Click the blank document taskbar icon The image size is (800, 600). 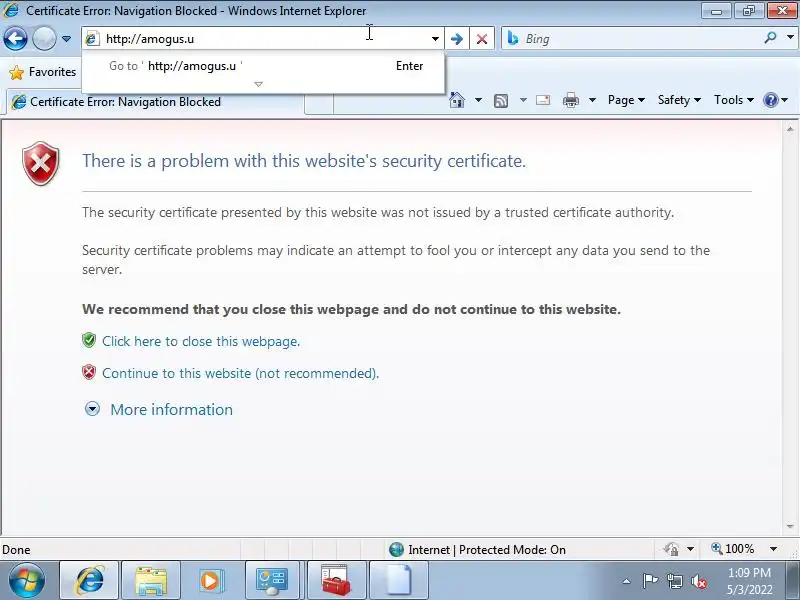[x=399, y=581]
